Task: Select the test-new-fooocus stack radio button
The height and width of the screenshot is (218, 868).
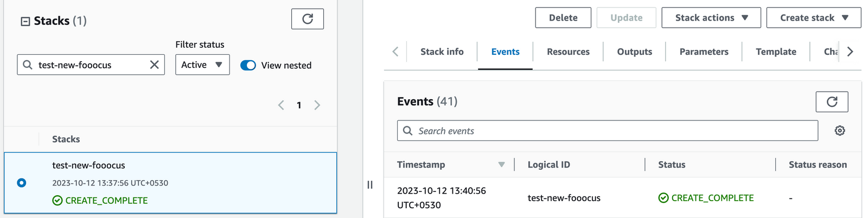Action: pyautogui.click(x=22, y=183)
